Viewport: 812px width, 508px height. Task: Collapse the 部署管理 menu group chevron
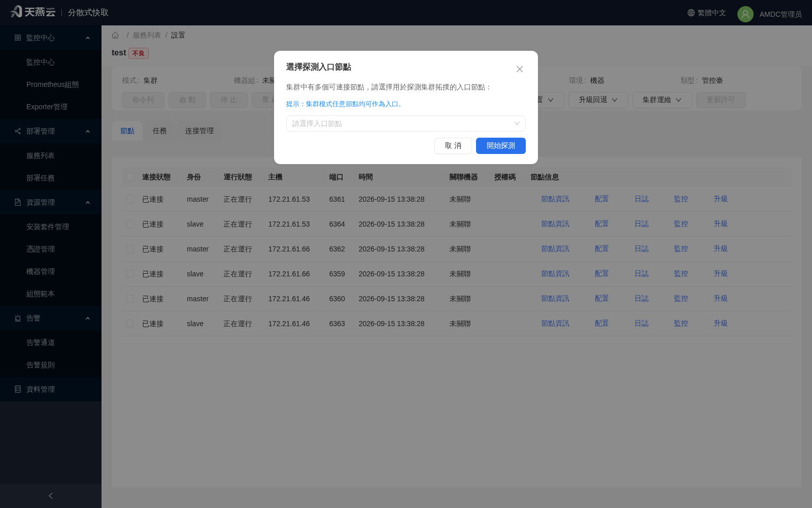point(88,131)
